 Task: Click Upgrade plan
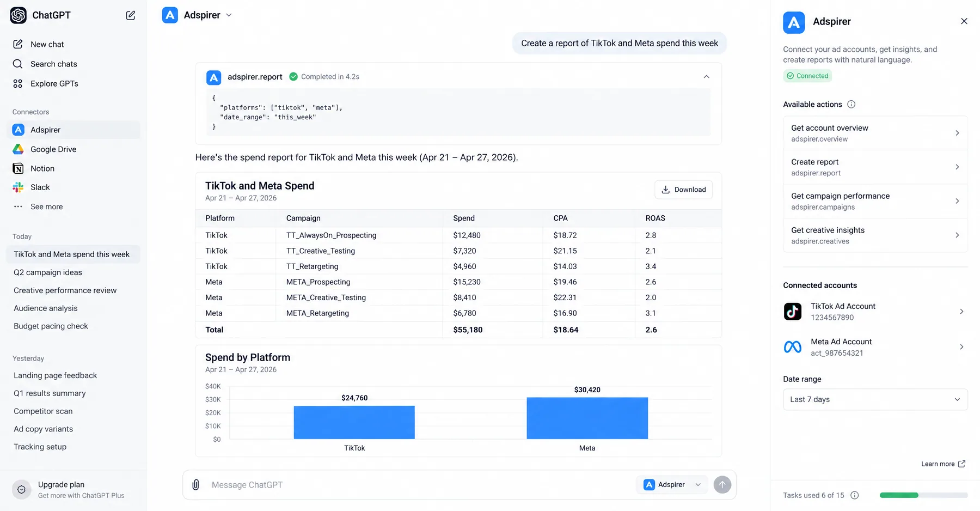point(73,490)
